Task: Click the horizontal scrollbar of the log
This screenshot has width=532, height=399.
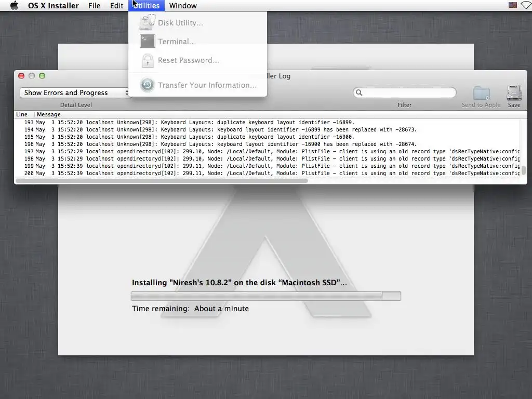Action: 162,180
